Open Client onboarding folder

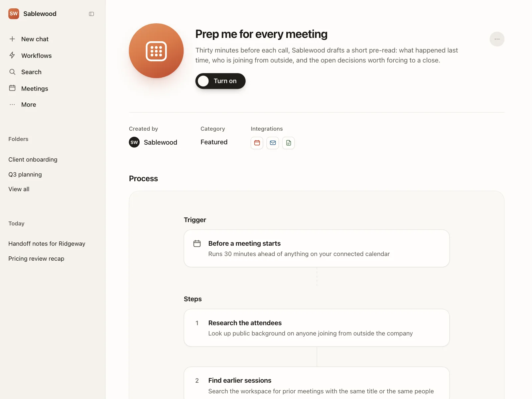33,160
